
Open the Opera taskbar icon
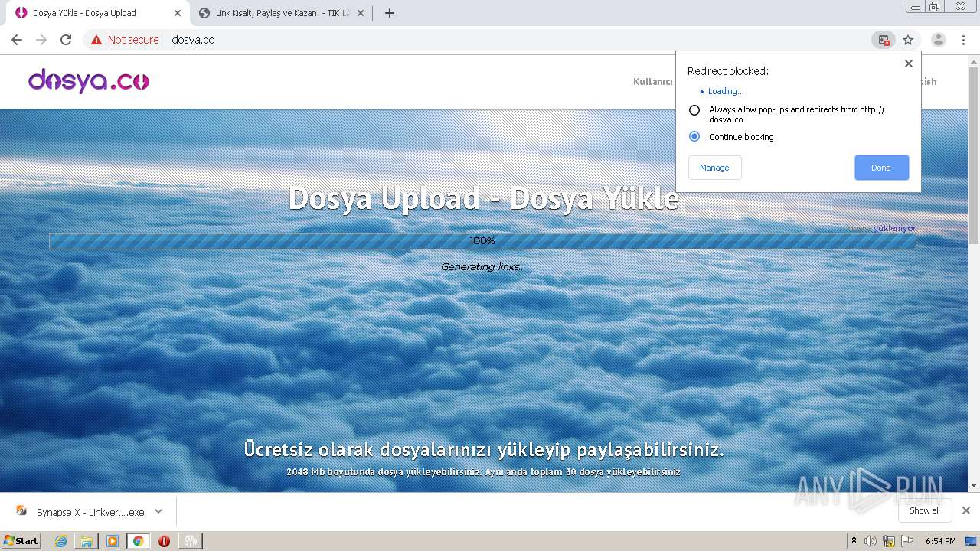tap(164, 541)
